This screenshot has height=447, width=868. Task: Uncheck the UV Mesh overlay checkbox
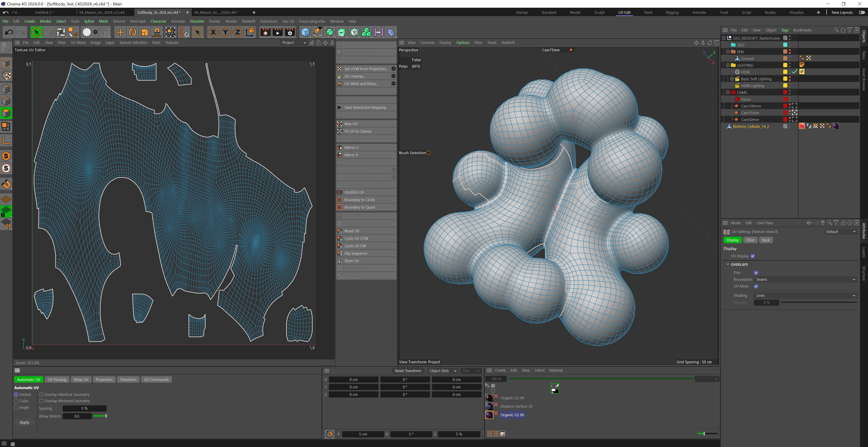(x=756, y=286)
